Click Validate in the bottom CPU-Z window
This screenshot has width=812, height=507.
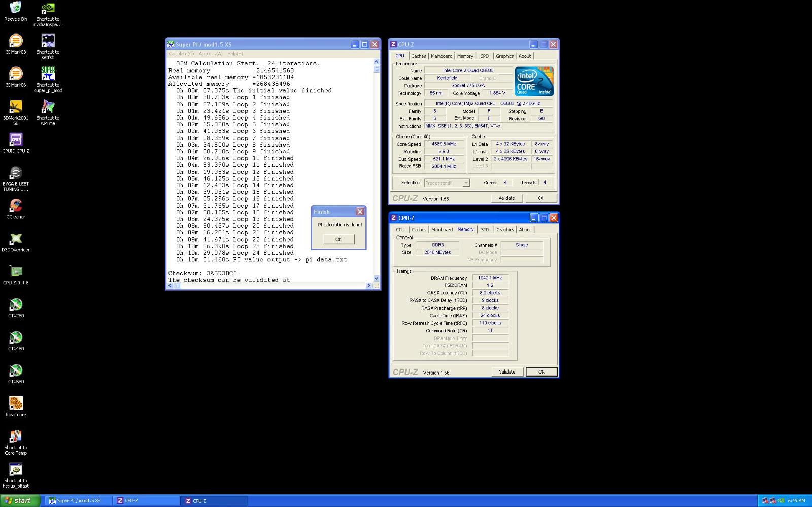tap(507, 372)
